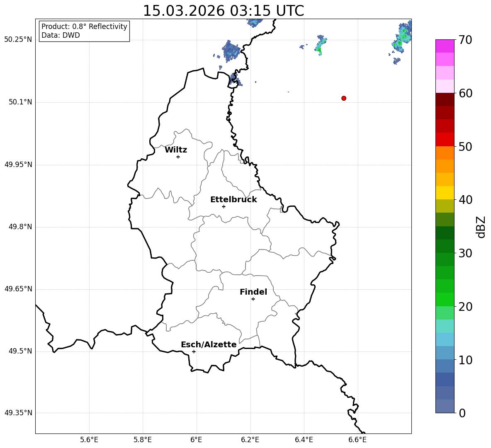
Task: Click the dark red swatch just below 60 dBZ
Action: [x=445, y=99]
